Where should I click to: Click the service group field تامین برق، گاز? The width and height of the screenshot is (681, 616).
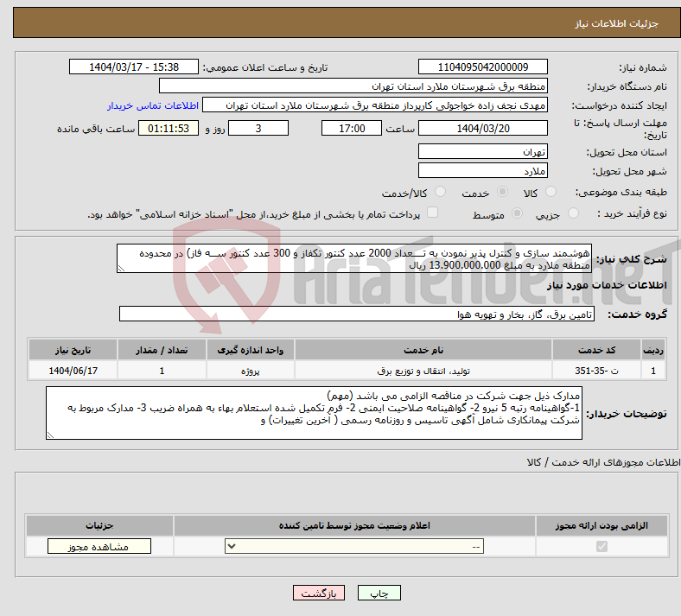(x=357, y=314)
